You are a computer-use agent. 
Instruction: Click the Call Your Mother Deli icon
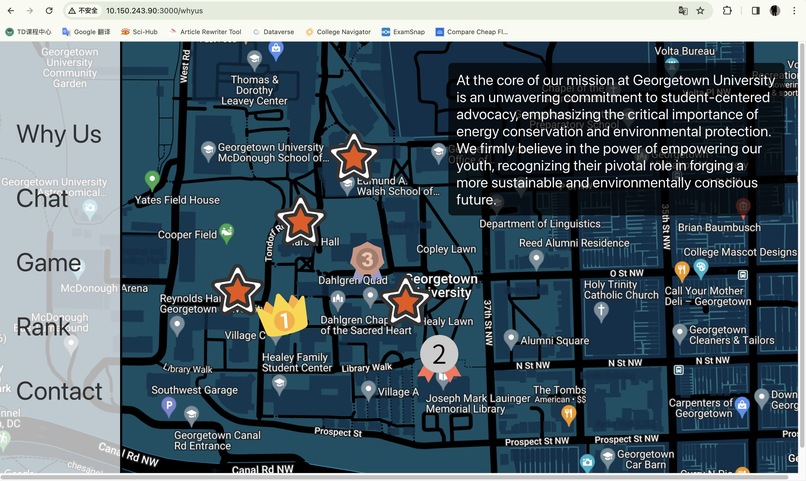(x=682, y=271)
